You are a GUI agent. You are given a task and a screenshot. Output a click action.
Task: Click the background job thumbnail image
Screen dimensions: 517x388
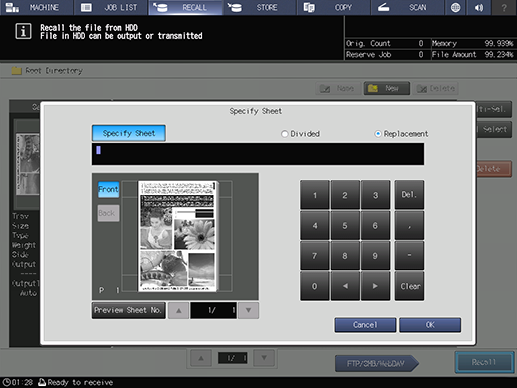pyautogui.click(x=28, y=164)
